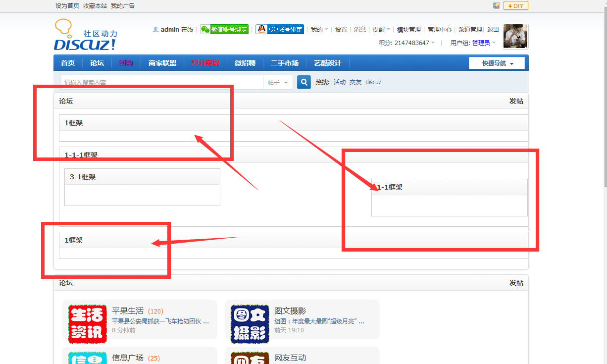The width and height of the screenshot is (607, 364).
Task: Expand the 积分 points dropdown
Action: [407, 43]
